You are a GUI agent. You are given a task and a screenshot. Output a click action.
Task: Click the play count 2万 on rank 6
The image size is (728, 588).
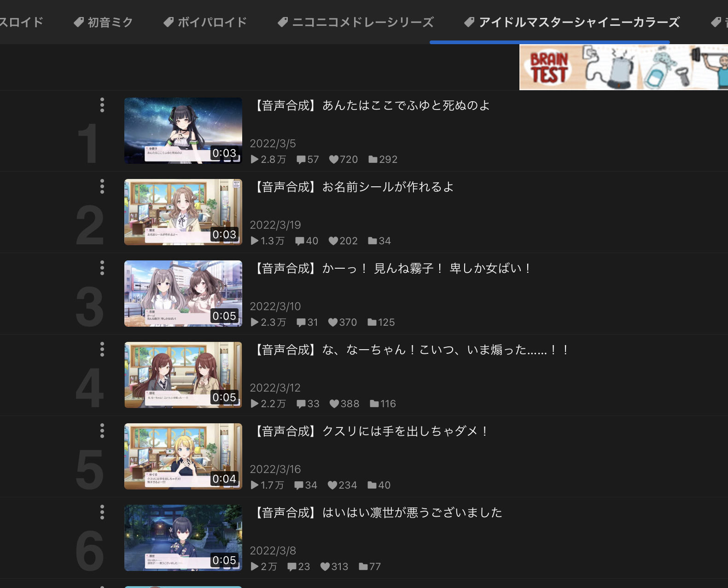click(264, 566)
